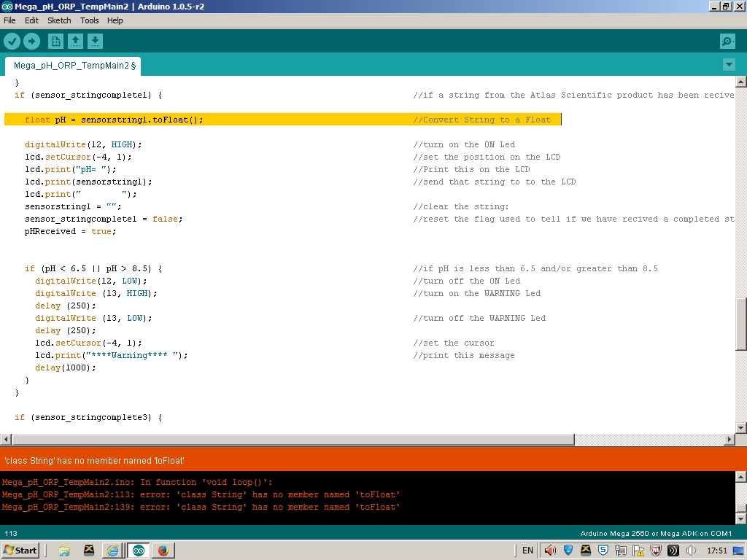The height and width of the screenshot is (560, 747).
Task: Verify the sketch with the checkmark icon
Action: [x=12, y=42]
